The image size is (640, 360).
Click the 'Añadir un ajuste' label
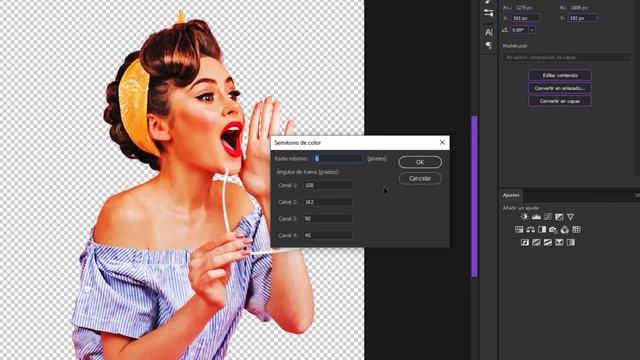point(521,208)
